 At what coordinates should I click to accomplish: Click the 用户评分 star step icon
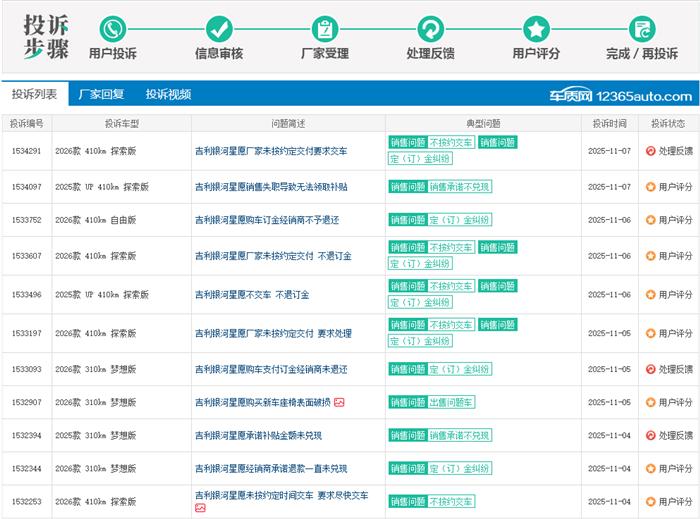point(537,28)
